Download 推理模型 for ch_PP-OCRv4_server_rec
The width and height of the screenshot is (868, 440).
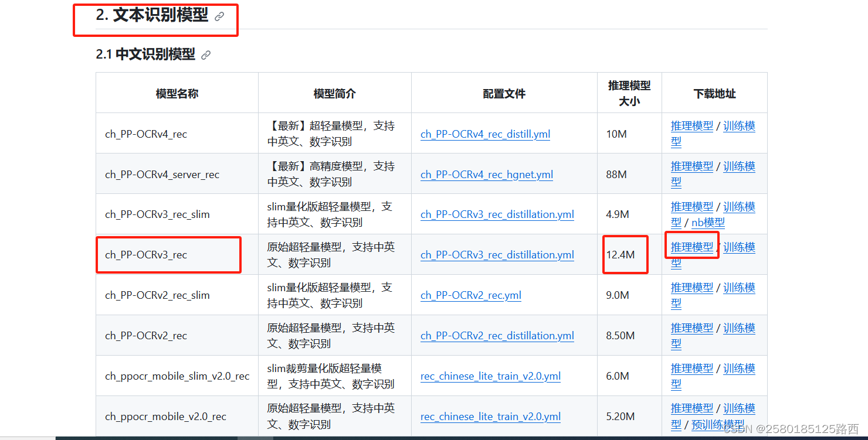692,166
